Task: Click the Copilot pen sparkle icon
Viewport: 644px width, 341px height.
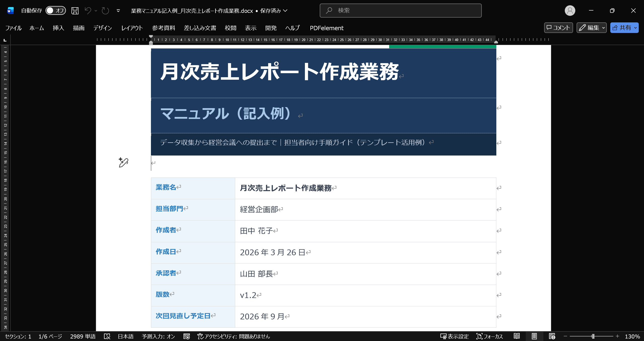Action: tap(123, 162)
